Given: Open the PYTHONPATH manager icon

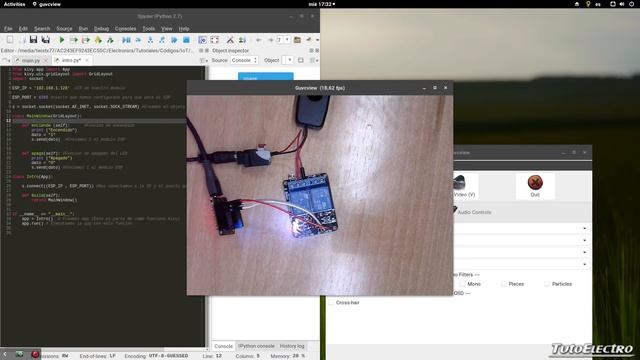Looking at the screenshot, I should click(242, 40).
